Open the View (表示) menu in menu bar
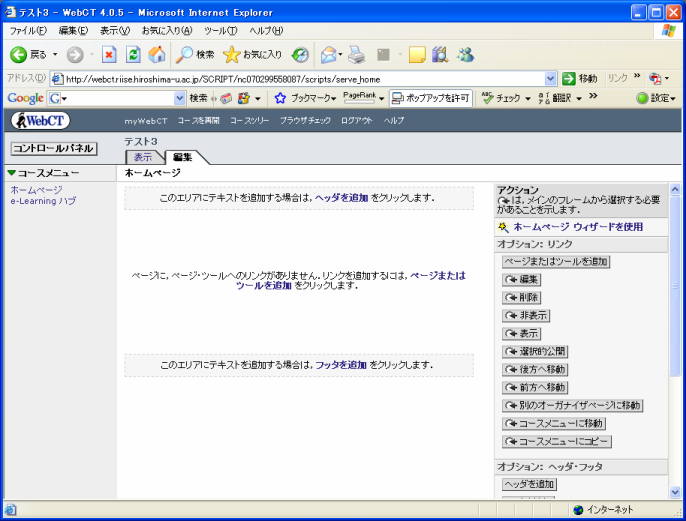 tap(115, 31)
